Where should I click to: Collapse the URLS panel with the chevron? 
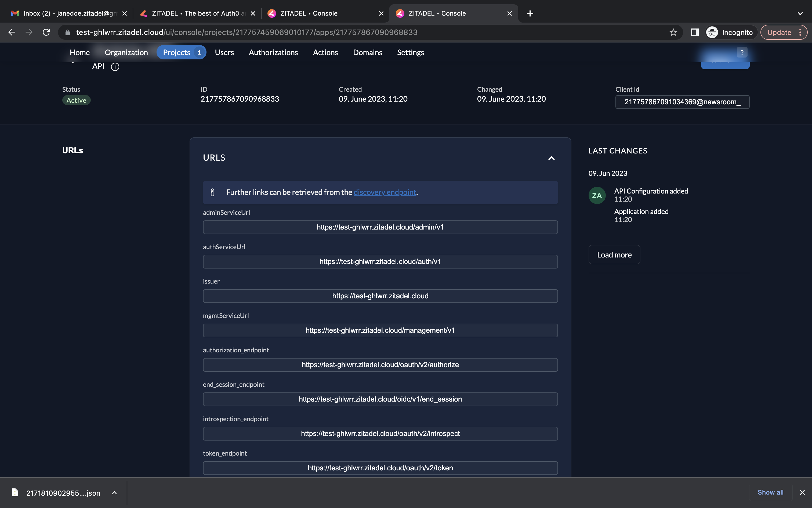point(551,158)
